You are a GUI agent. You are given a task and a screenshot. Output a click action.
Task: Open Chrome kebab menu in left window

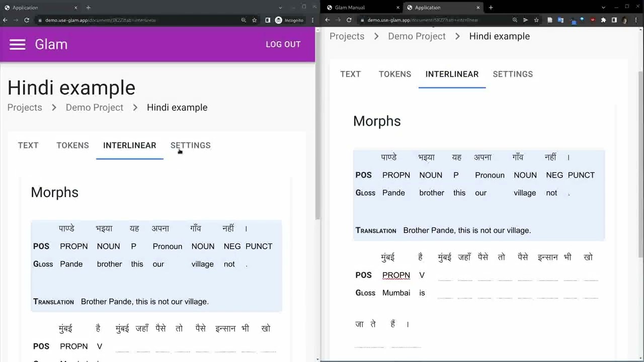click(x=312, y=20)
